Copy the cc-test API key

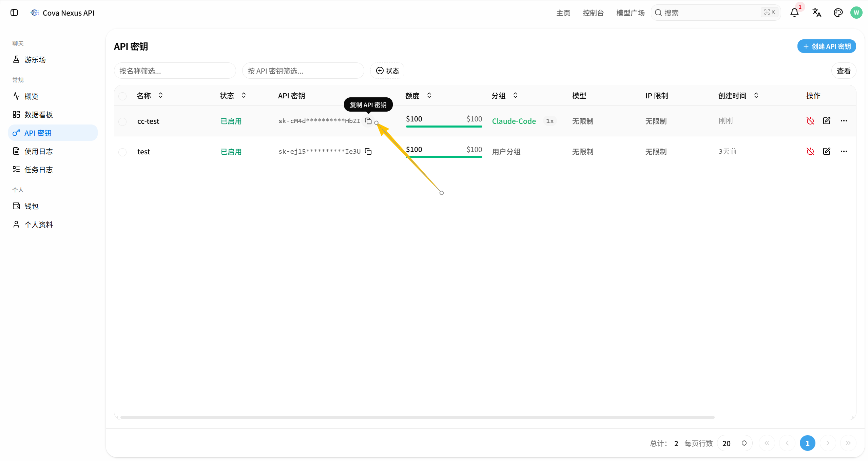[x=368, y=121]
